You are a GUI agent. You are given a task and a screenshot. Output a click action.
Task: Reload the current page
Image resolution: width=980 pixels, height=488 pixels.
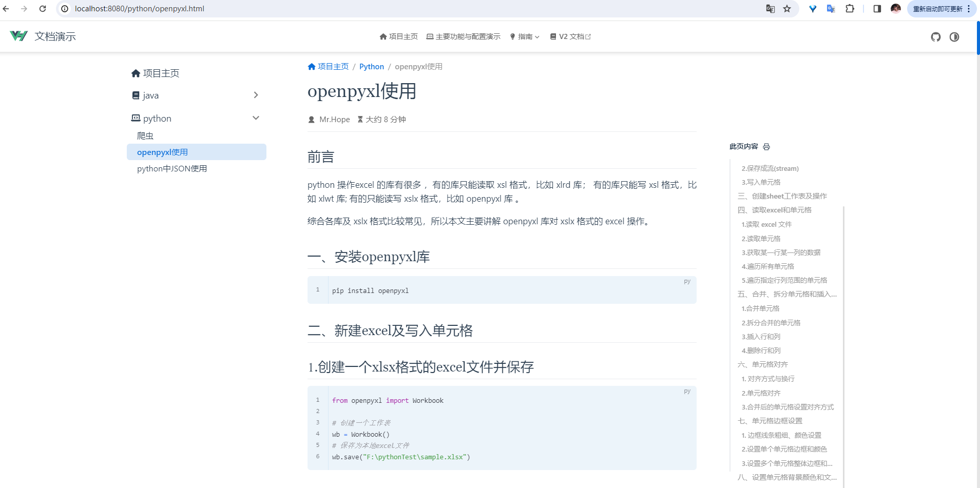(43, 9)
